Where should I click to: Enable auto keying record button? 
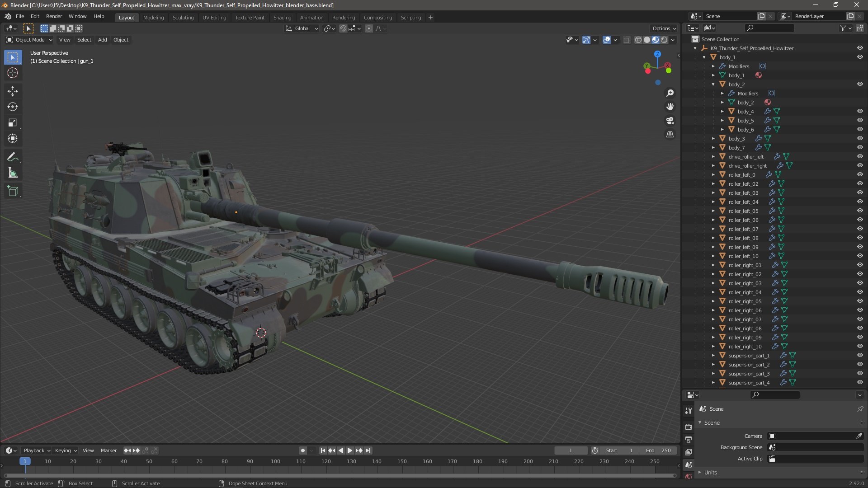302,450
